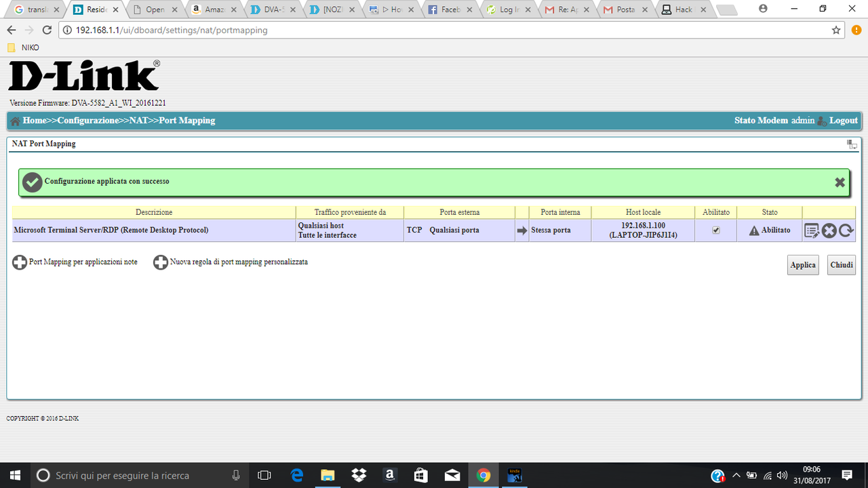This screenshot has width=868, height=488.
Task: Refresh the RDP port mapping rule
Action: pyautogui.click(x=845, y=230)
